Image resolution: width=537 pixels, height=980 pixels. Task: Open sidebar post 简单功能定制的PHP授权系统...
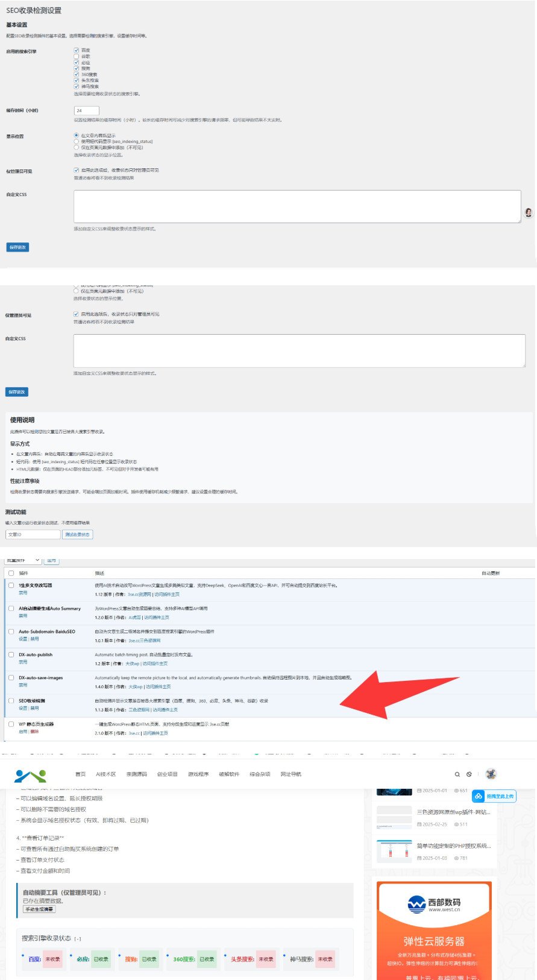tap(453, 846)
